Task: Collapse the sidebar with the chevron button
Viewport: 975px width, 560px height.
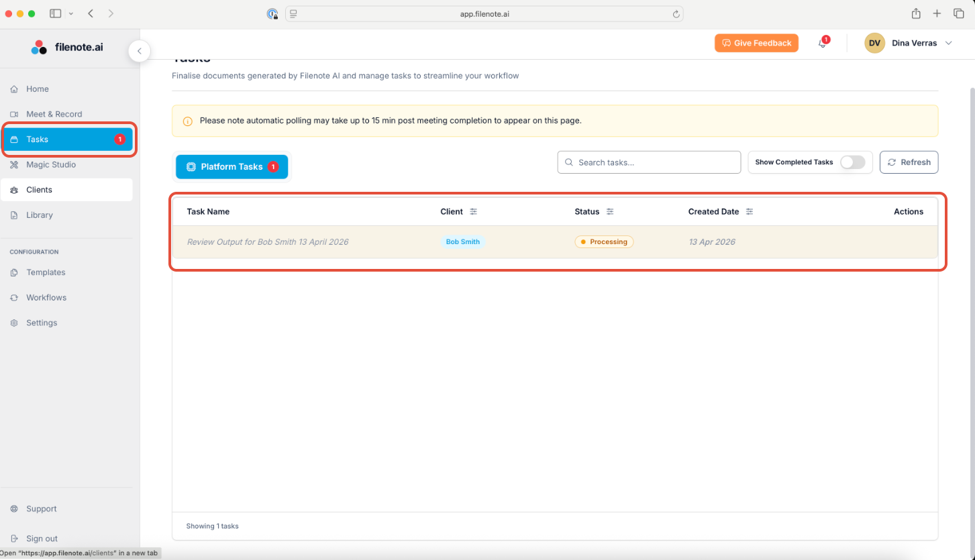Action: pos(139,51)
